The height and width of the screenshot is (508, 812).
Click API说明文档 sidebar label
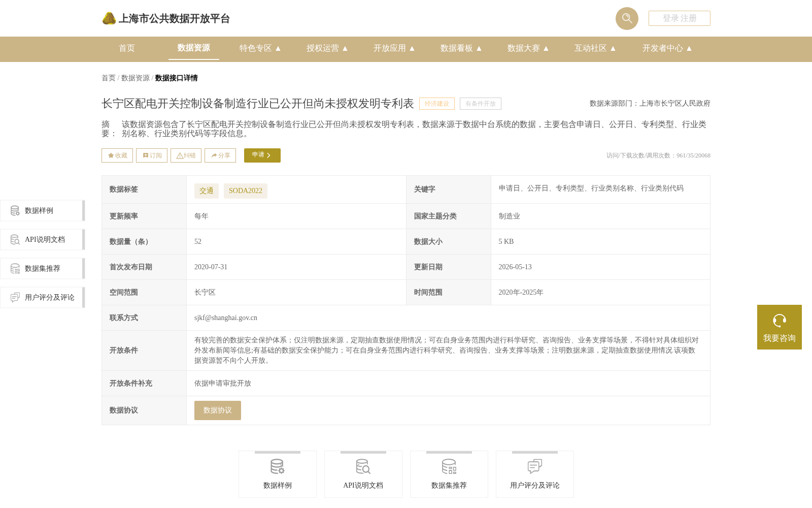click(x=45, y=240)
